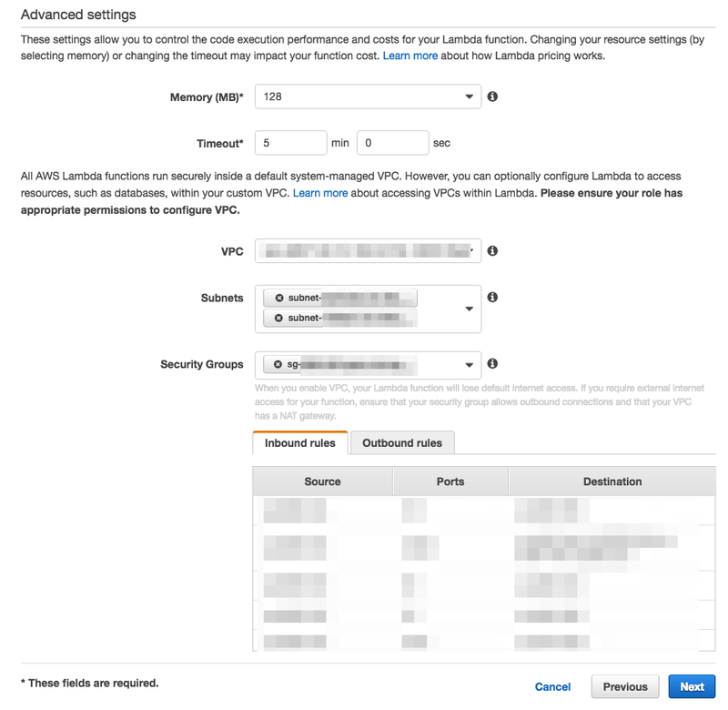728x710 pixels.
Task: Select the Inbound rules tab
Action: tap(300, 443)
